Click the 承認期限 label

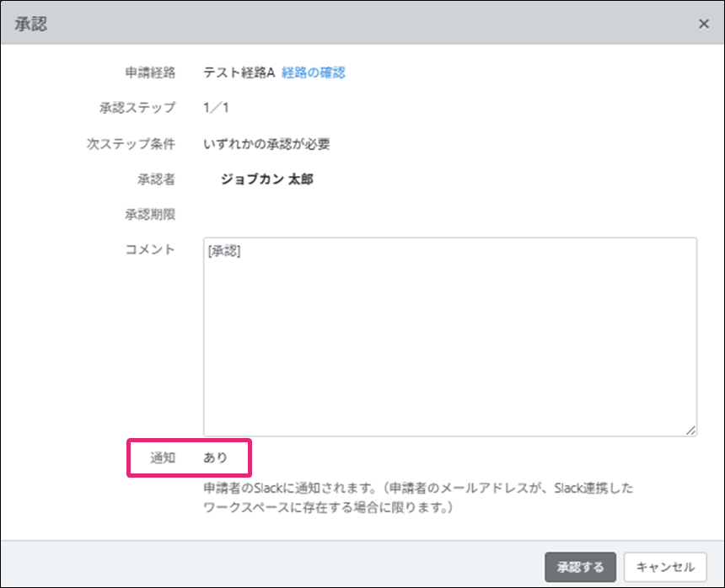click(150, 215)
